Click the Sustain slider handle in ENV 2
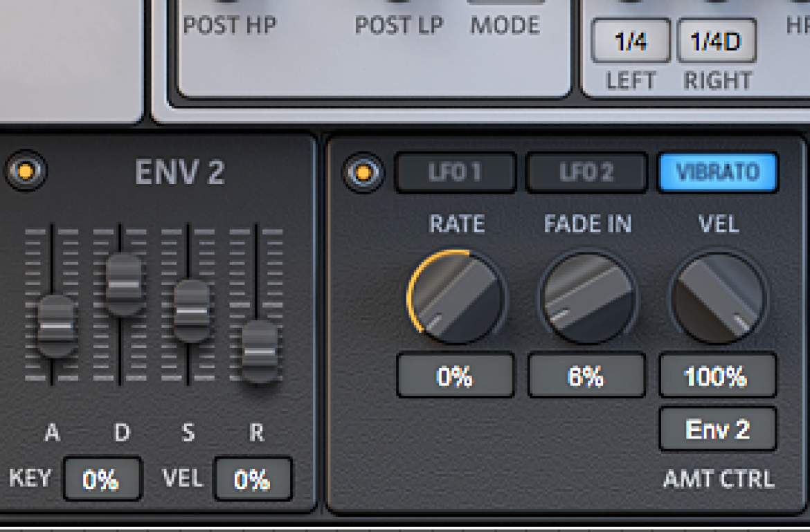 [x=192, y=311]
